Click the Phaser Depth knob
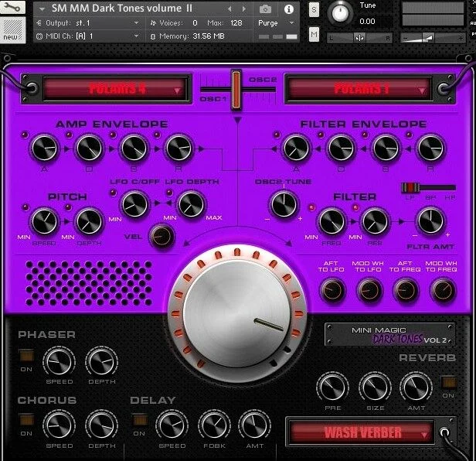The height and width of the screenshot is (461, 476). point(101,362)
